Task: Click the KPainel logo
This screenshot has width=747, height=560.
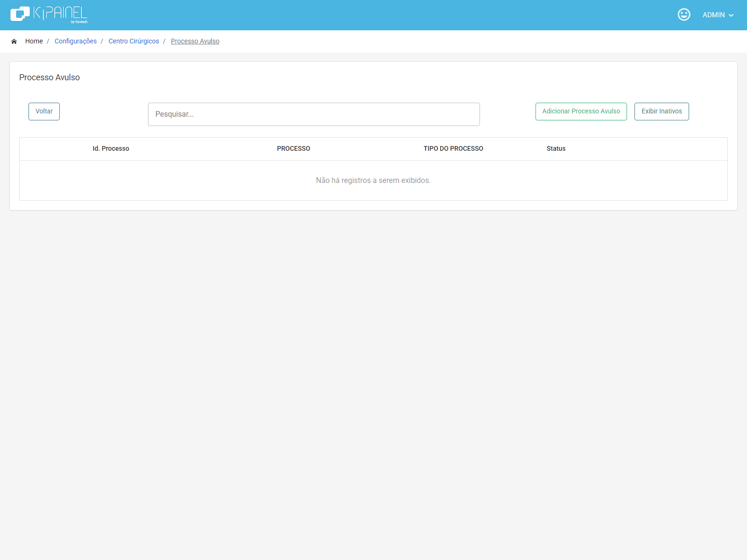Action: (x=49, y=15)
